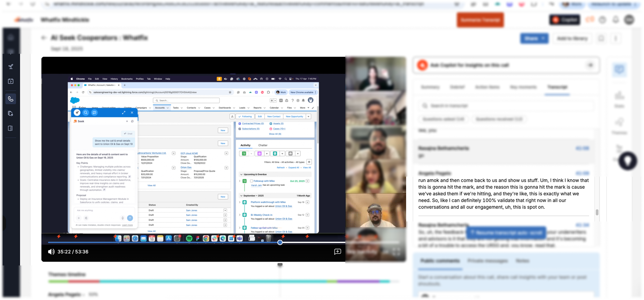Click the add comment icon on video
Viewport: 644px width, 300px height.
coord(337,252)
